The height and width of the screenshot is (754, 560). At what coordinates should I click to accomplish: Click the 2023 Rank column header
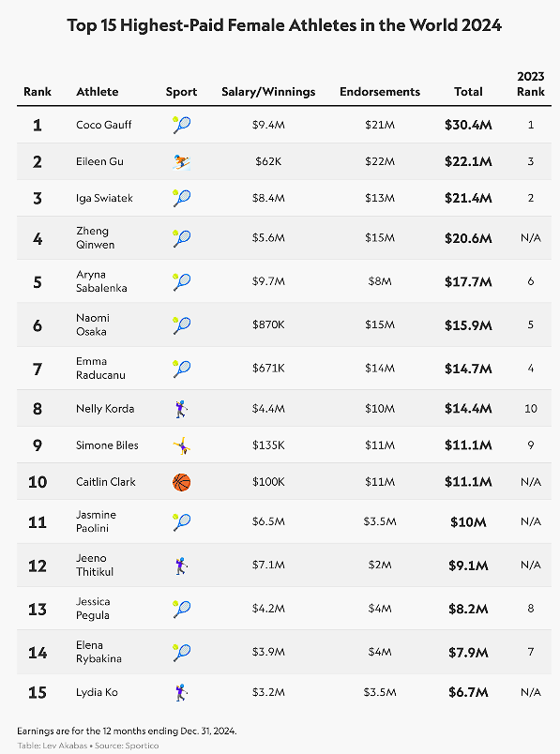pos(531,83)
